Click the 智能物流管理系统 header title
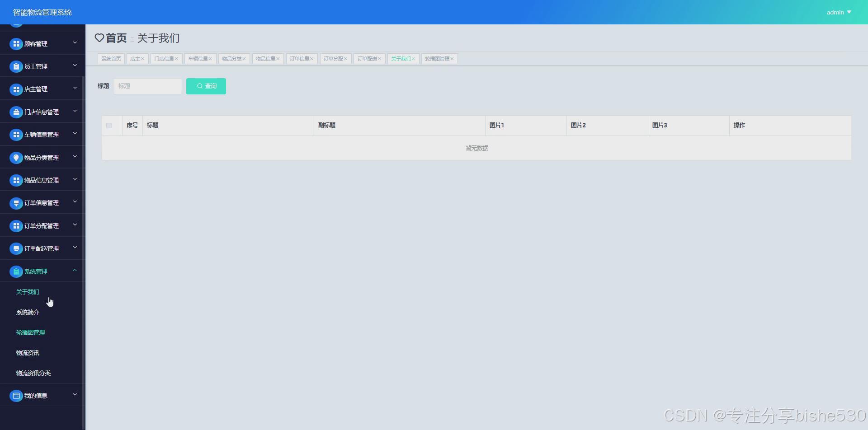The width and height of the screenshot is (868, 430). (x=42, y=12)
